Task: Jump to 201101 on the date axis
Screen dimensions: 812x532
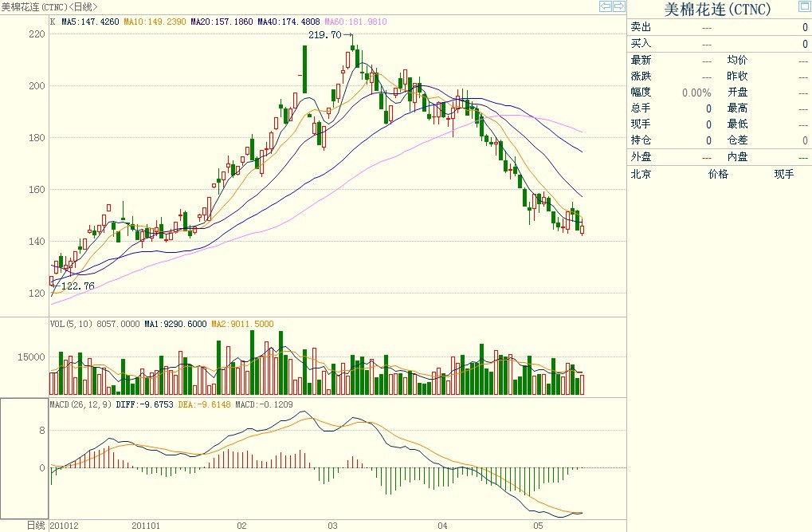Action: (146, 526)
